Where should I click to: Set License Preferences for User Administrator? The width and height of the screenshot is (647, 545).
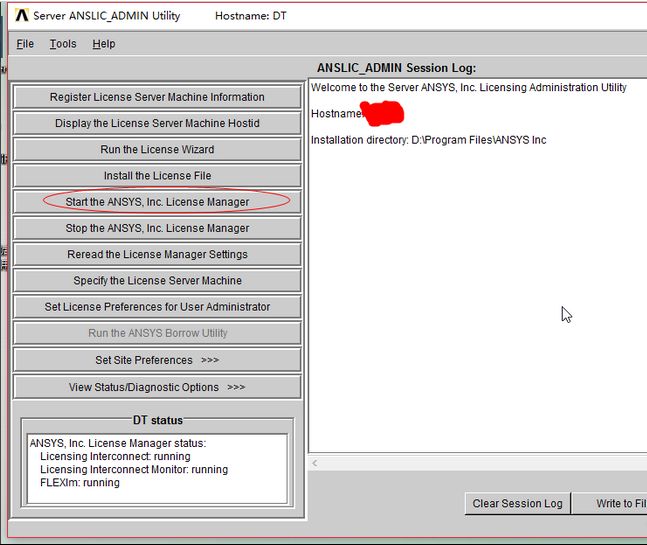click(157, 307)
